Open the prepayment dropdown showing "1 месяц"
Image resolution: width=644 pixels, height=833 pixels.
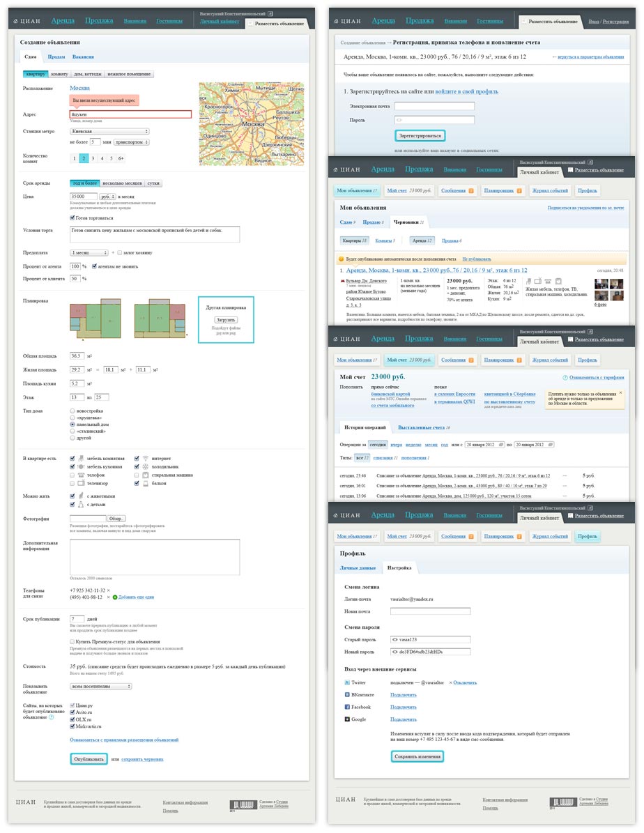pyautogui.click(x=89, y=252)
